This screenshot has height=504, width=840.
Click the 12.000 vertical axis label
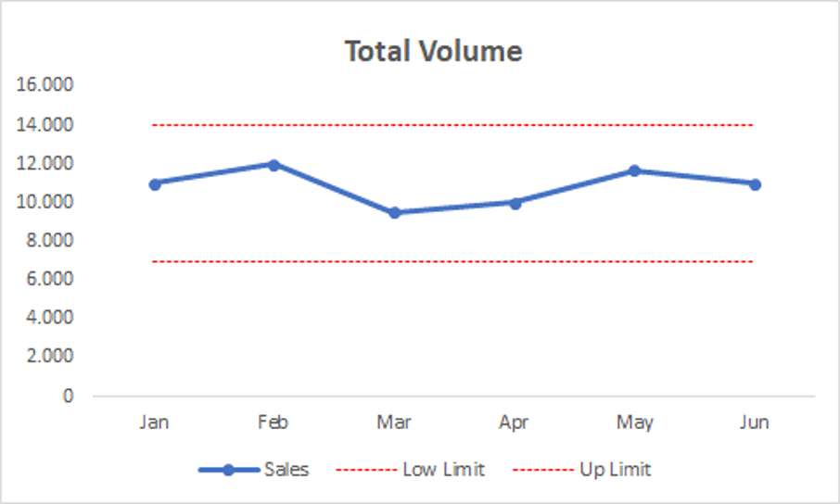[45, 163]
